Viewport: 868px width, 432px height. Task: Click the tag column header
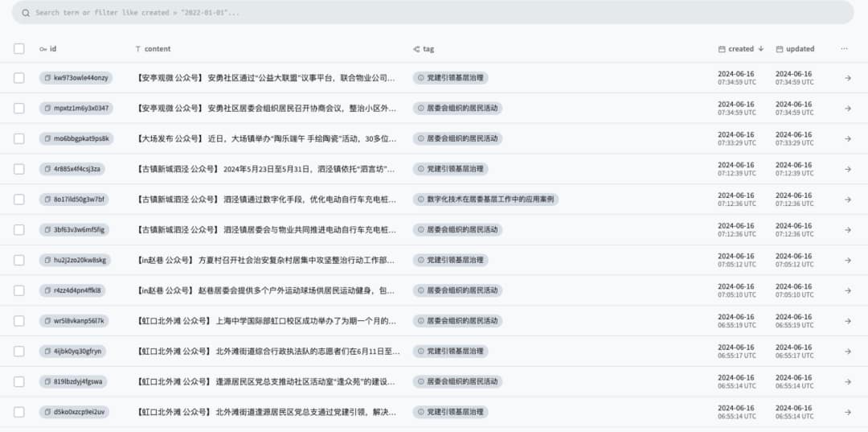click(428, 49)
